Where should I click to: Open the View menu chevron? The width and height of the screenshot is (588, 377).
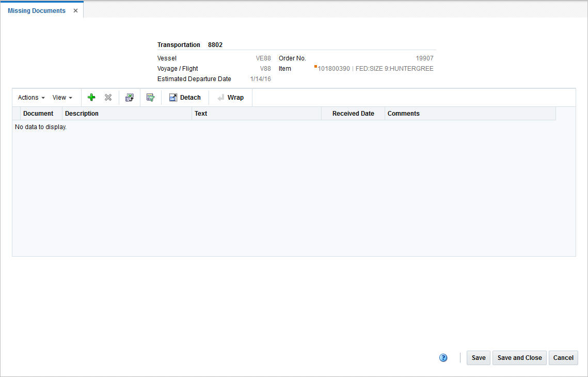pos(72,98)
